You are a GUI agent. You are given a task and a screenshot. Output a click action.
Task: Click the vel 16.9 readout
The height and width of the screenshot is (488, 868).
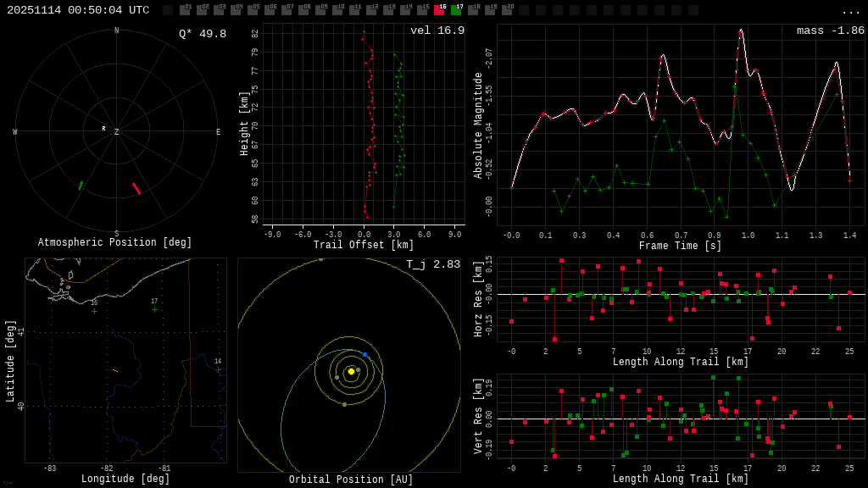[x=437, y=30]
